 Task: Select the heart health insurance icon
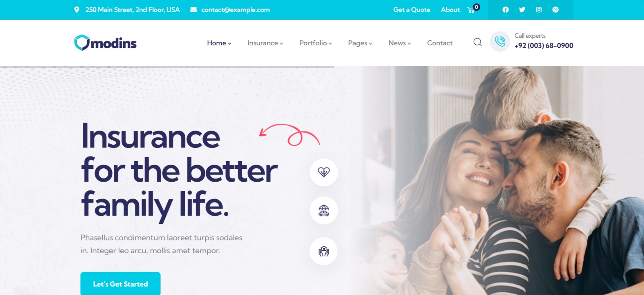(x=324, y=172)
